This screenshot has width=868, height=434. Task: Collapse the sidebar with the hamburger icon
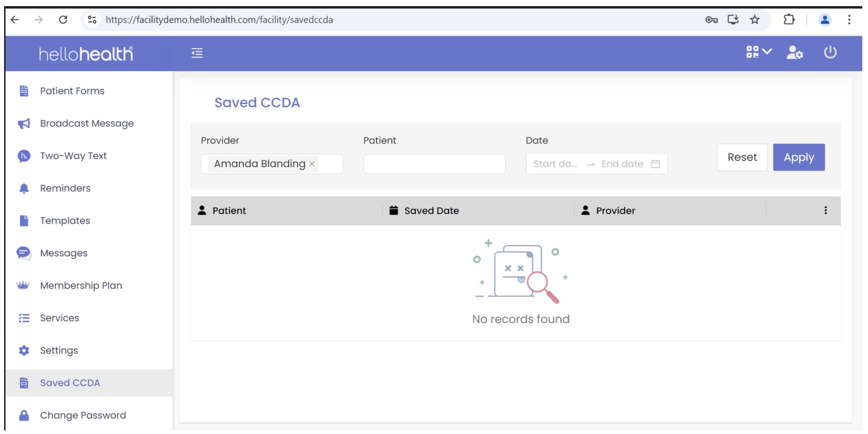[x=197, y=53]
